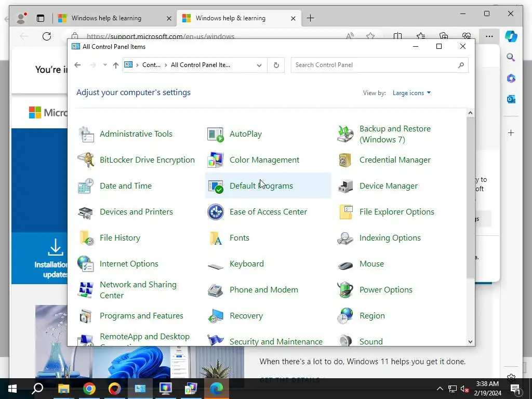532x399 pixels.
Task: Open the Network and Sharing Center icon
Action: coord(86,290)
